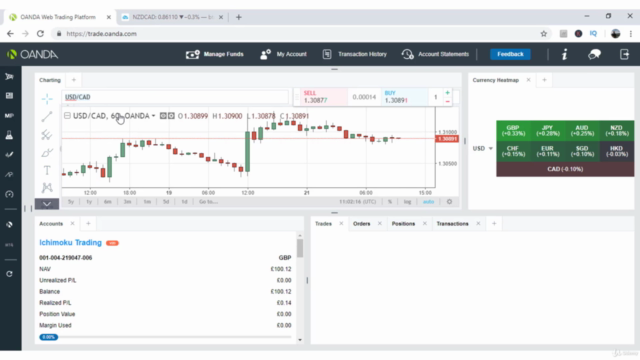The height and width of the screenshot is (360, 640).
Task: Click the logout icon in header
Action: 624,54
